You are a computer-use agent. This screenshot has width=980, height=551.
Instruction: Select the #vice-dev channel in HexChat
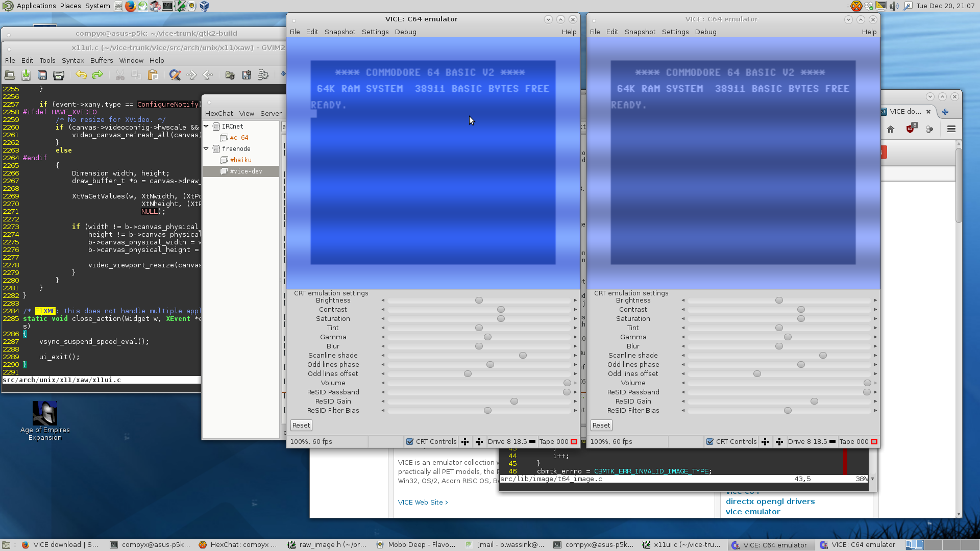[241, 171]
